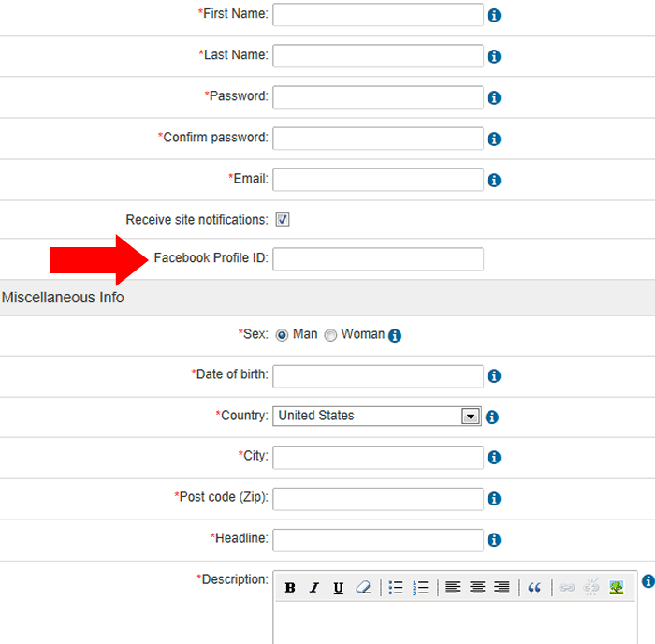This screenshot has width=655, height=644.
Task: Click the Facebook Profile ID field
Action: pos(378,259)
